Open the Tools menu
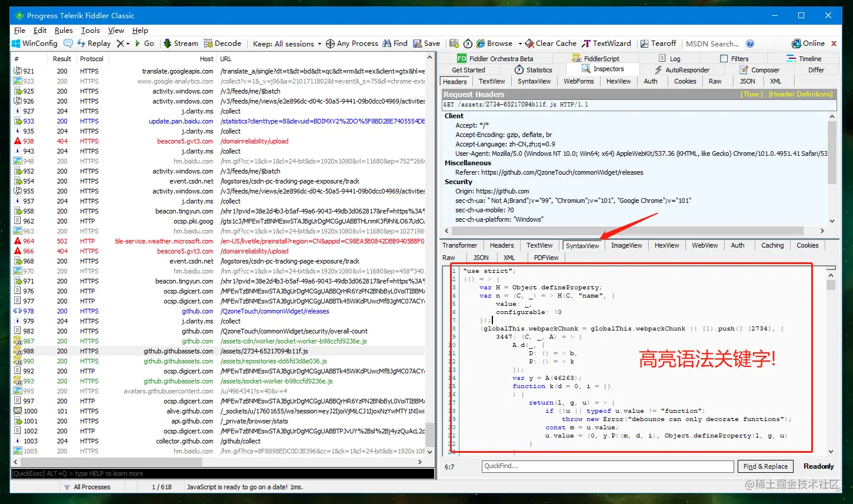853x504 pixels. (x=91, y=31)
